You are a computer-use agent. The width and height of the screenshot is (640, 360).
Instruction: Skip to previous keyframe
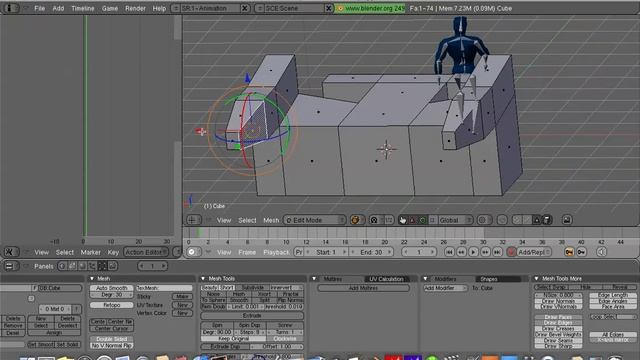[x=461, y=252]
